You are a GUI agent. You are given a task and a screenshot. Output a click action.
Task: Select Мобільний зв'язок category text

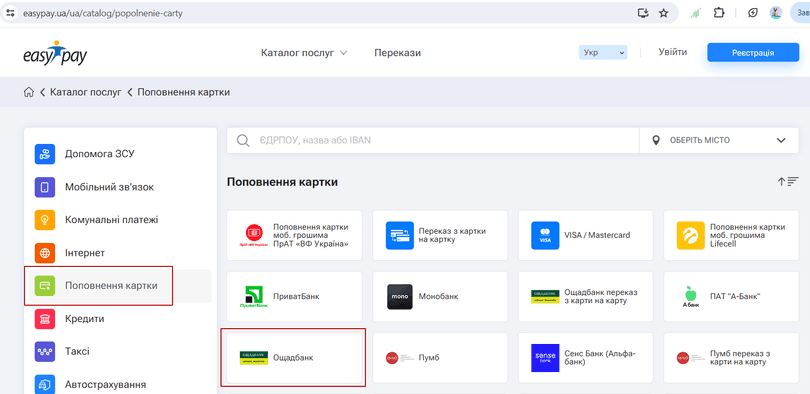[110, 187]
